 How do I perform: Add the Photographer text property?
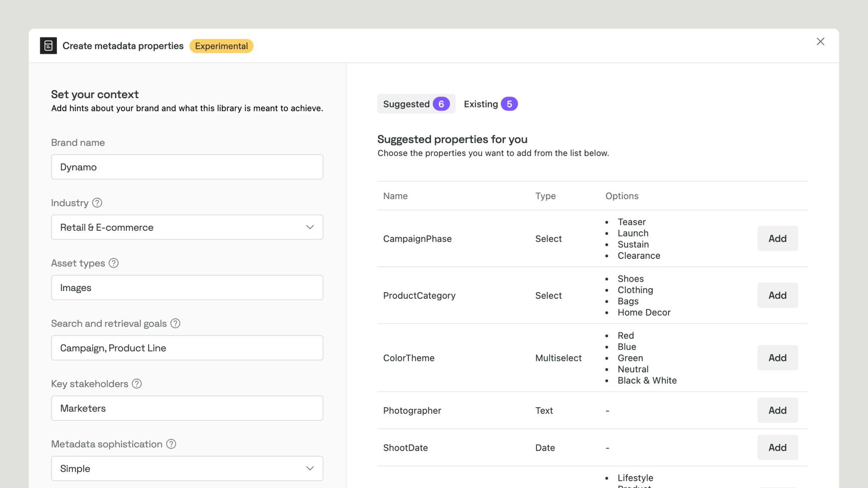pyautogui.click(x=777, y=410)
